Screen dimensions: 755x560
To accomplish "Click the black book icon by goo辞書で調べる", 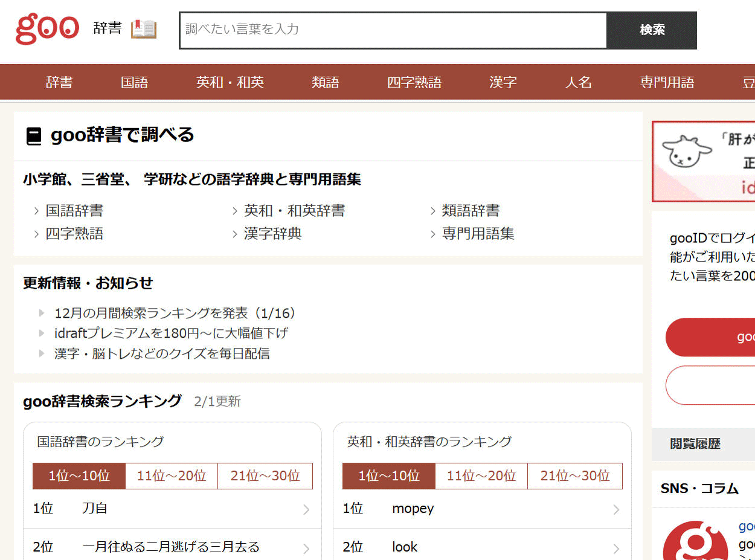I will [34, 136].
